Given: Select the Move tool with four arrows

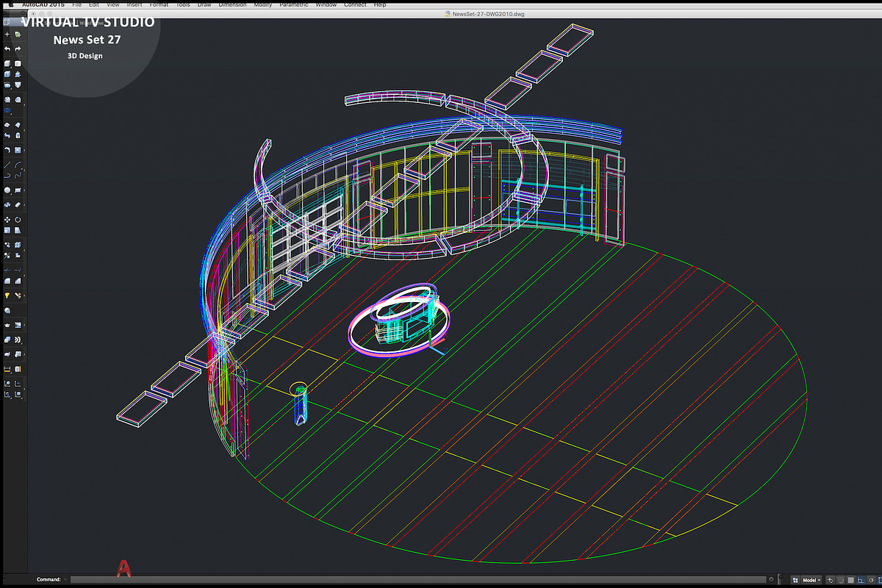Looking at the screenshot, I should pos(7,220).
